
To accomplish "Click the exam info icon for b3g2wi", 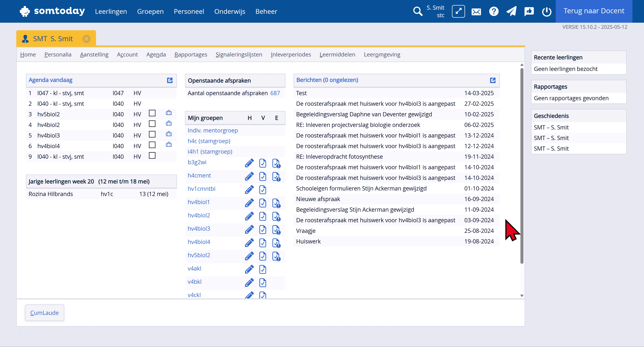I will tap(276, 163).
